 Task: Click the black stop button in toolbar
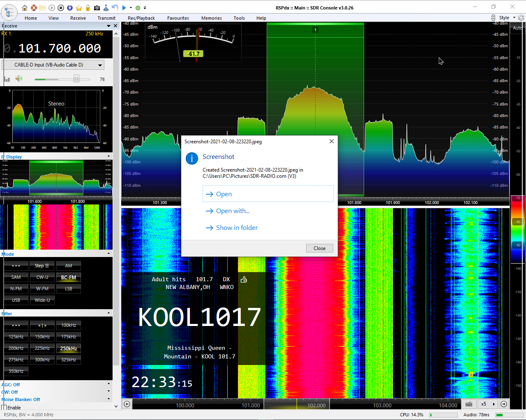coord(61,8)
